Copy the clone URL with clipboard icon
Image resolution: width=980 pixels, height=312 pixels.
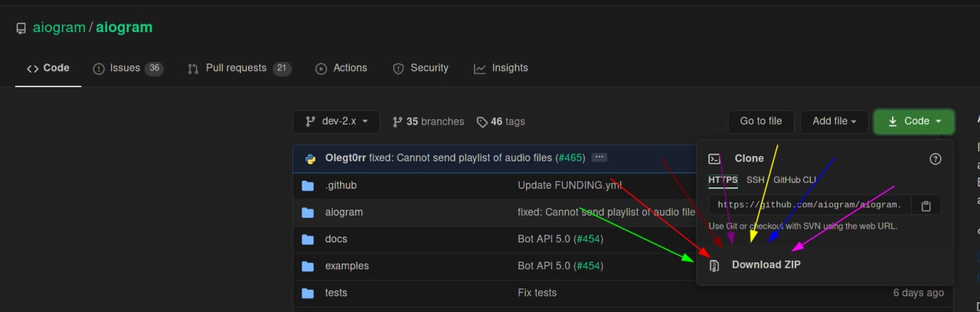pyautogui.click(x=926, y=206)
